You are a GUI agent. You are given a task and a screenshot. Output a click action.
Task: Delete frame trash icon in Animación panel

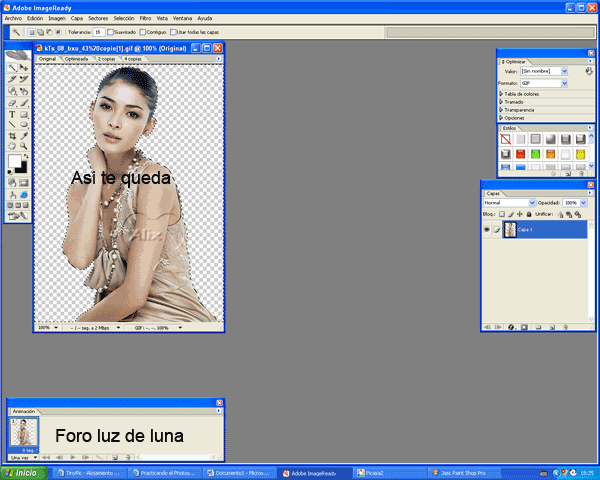128,457
